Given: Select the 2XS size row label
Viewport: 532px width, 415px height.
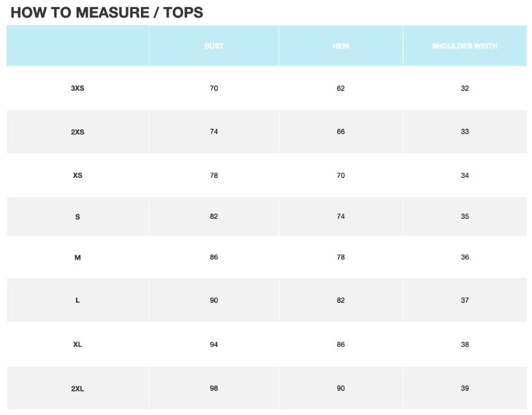Looking at the screenshot, I should 77,132.
